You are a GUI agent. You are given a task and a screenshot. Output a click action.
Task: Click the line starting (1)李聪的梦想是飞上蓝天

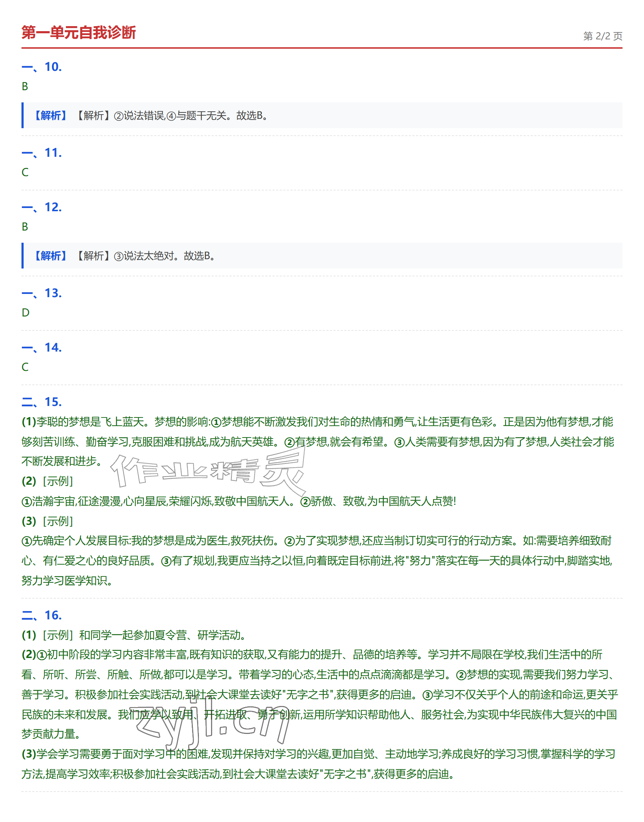coord(317,422)
